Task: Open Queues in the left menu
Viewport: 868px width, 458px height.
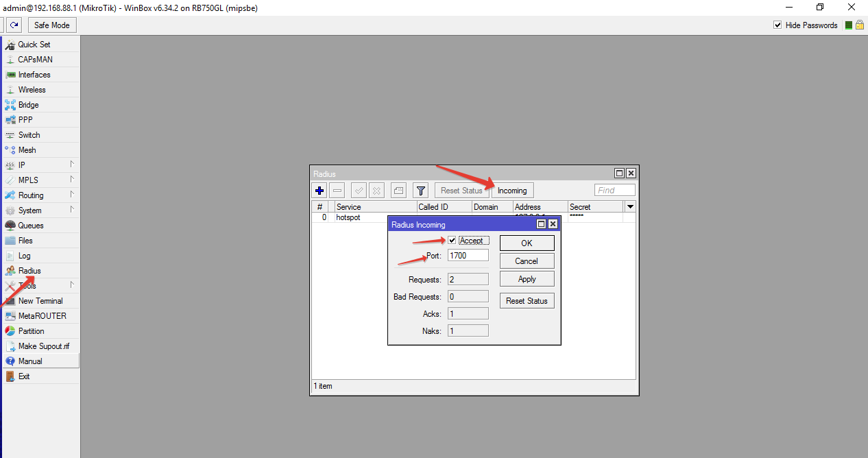Action: 31,226
